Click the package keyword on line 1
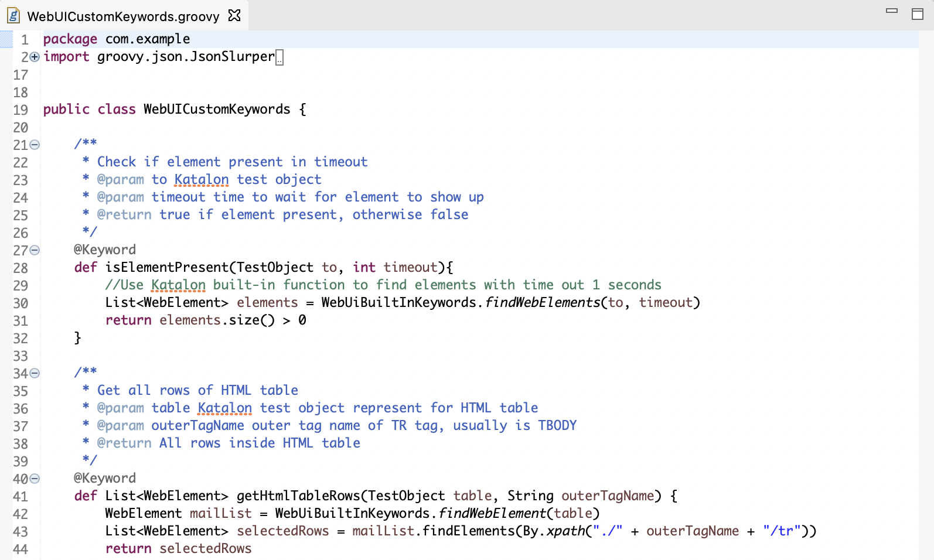Image resolution: width=934 pixels, height=560 pixels. (70, 39)
